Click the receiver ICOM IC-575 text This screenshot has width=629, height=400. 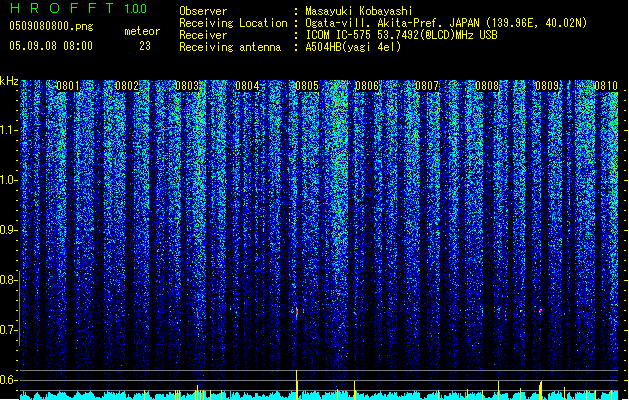point(401,35)
